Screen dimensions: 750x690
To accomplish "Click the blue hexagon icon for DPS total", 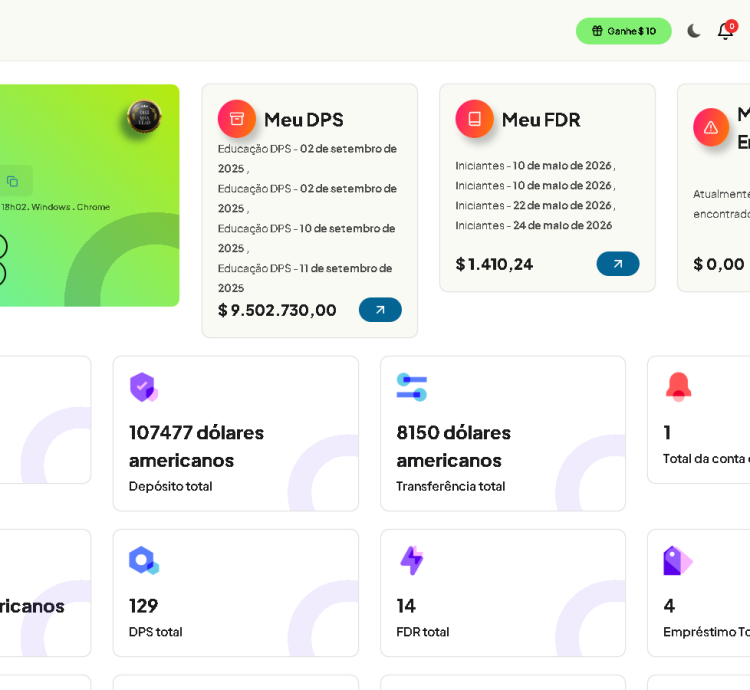I will pos(144,560).
